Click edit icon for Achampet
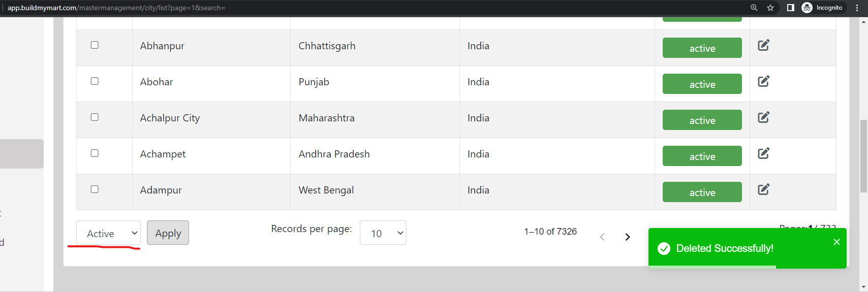 (x=763, y=153)
